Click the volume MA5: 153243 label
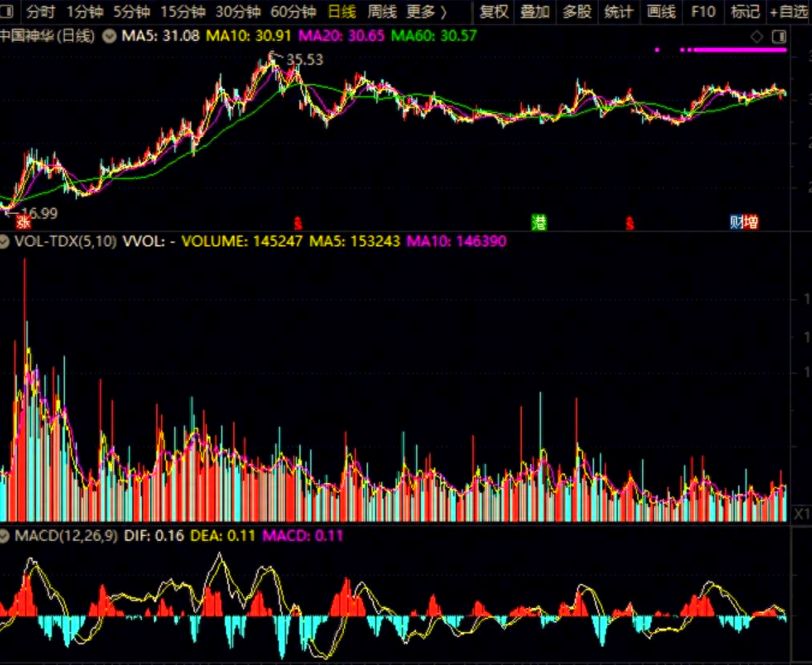Viewport: 812px width, 665px height. point(355,241)
